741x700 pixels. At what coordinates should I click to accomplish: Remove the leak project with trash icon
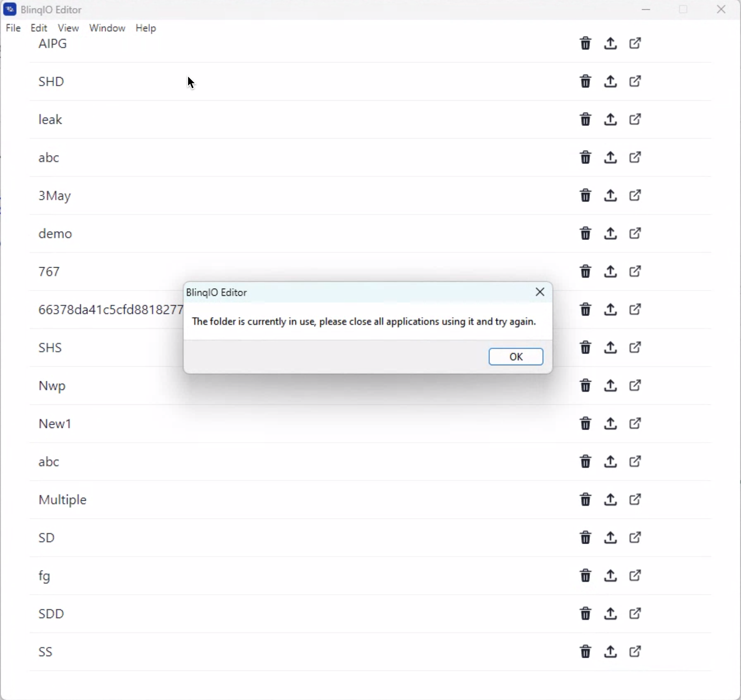[585, 120]
